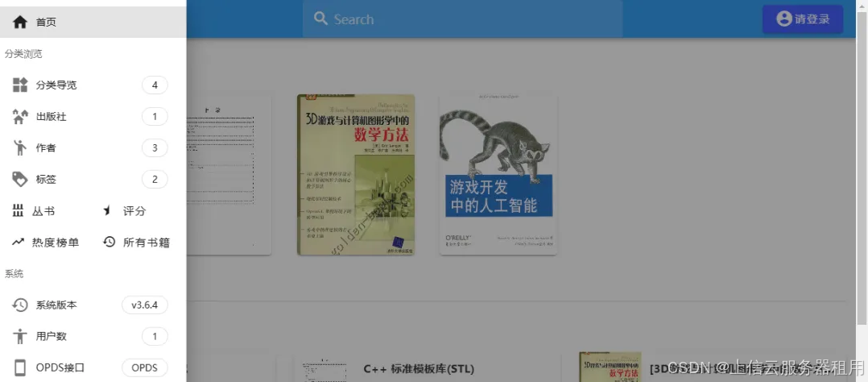Viewport: 868px width, 382px height.
Task: Open 作者 list in the sidebar
Action: [46, 148]
